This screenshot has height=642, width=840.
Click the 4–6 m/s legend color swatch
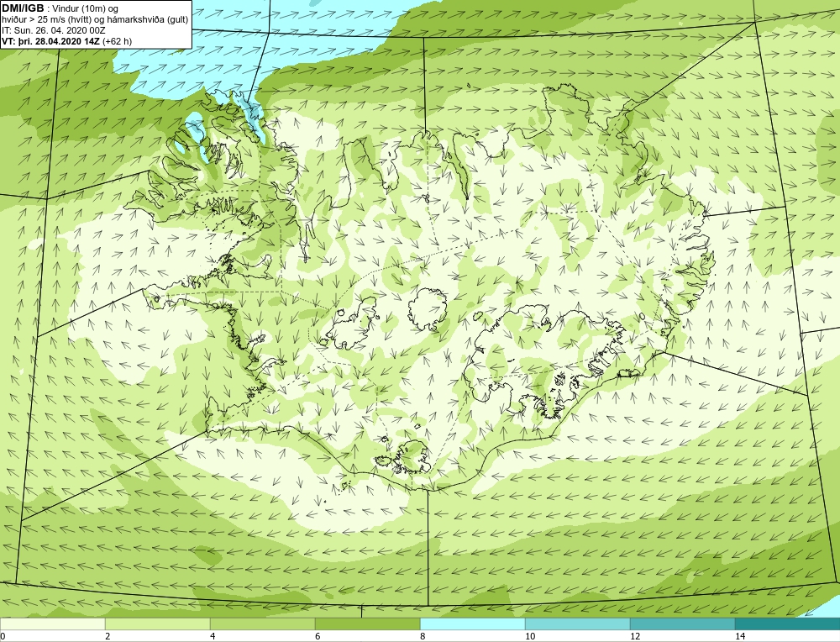tap(262, 624)
